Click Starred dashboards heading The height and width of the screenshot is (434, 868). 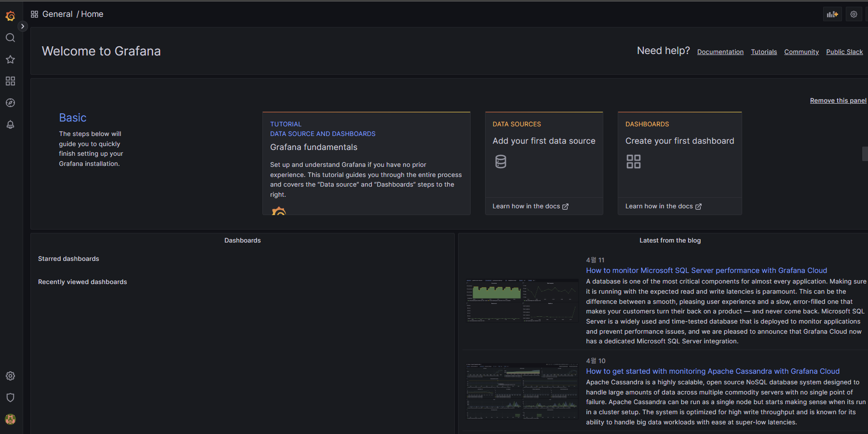click(x=68, y=259)
